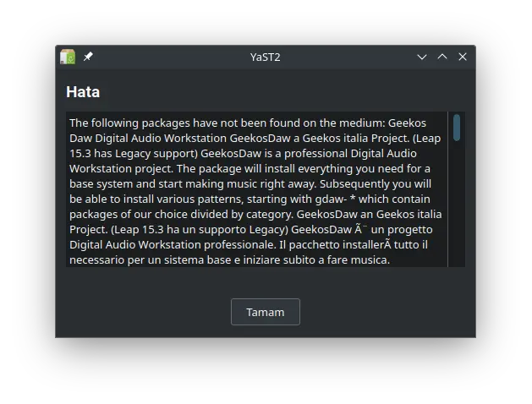Click the line starting 'necessario per un sistema'
532x404 pixels.
(230, 260)
